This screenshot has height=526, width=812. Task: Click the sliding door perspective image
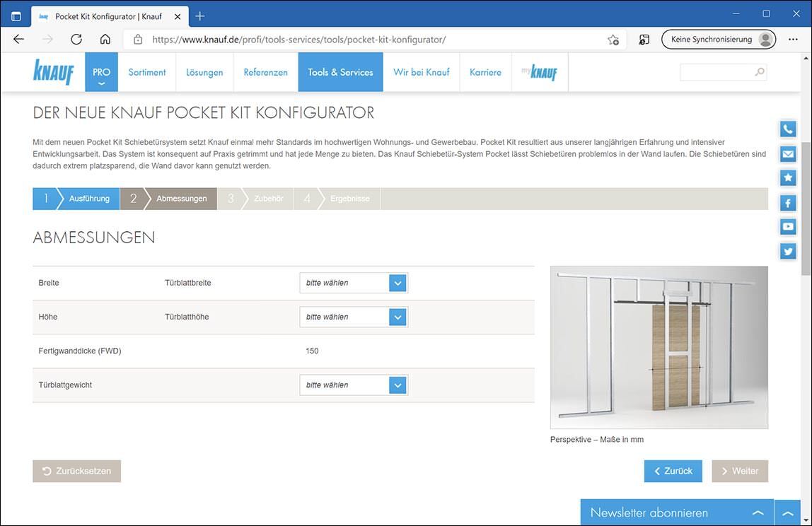coord(659,347)
